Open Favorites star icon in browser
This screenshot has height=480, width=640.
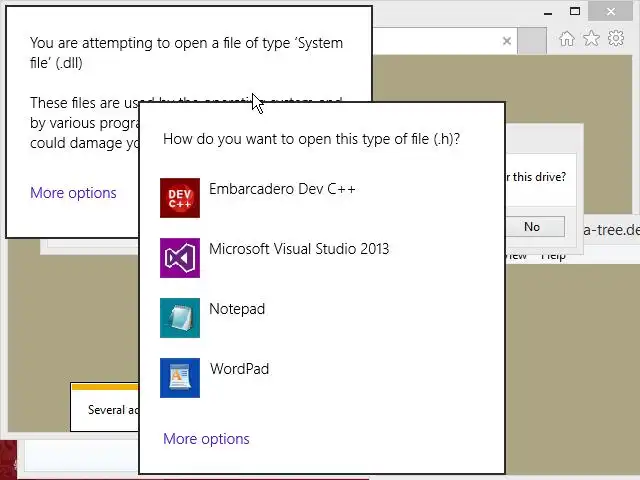tap(591, 39)
